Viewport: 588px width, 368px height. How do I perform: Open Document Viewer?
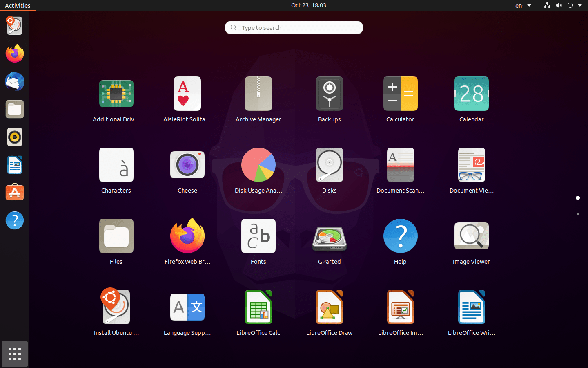click(472, 165)
